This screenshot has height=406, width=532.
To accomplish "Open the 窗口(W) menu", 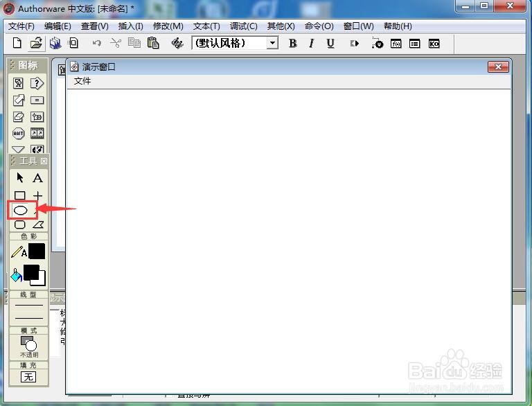I will coord(358,26).
